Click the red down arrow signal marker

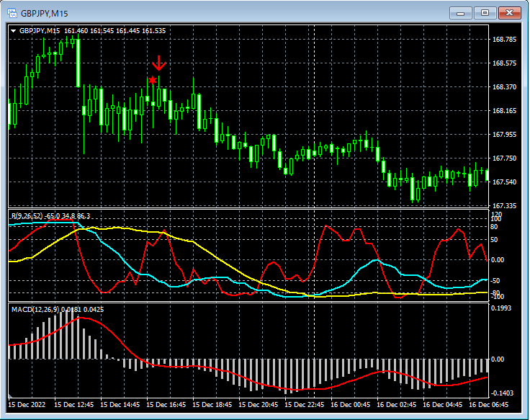(158, 63)
